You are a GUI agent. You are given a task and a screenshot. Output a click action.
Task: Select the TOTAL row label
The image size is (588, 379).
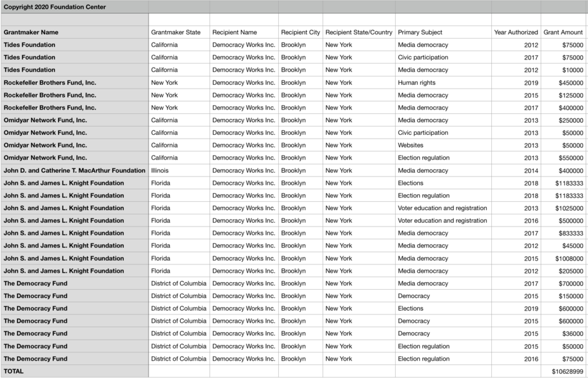(74, 371)
